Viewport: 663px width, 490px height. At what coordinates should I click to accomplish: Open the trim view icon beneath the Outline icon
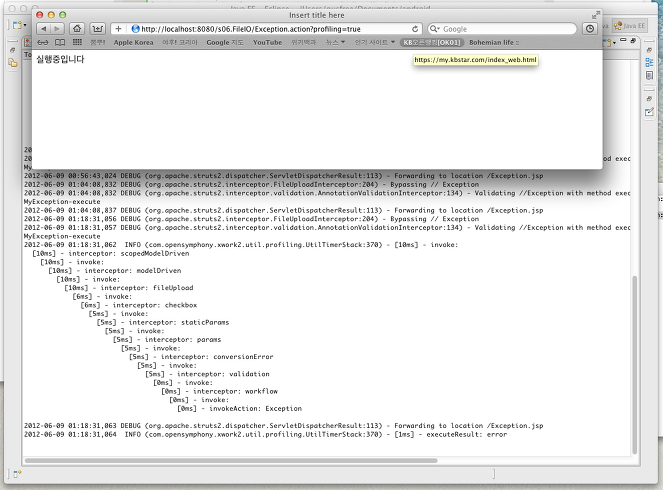coord(649,75)
